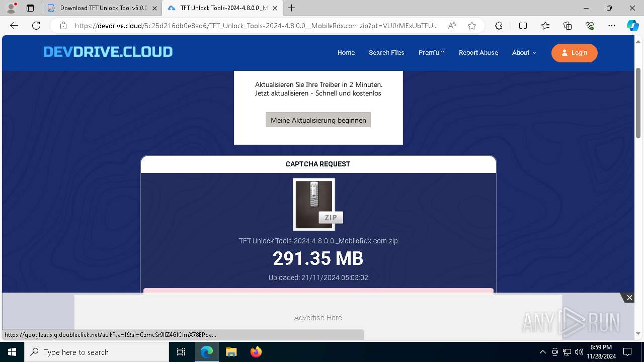Screen dimensions: 644x362
Task: Show hidden system tray icons chevron
Action: tap(542, 352)
